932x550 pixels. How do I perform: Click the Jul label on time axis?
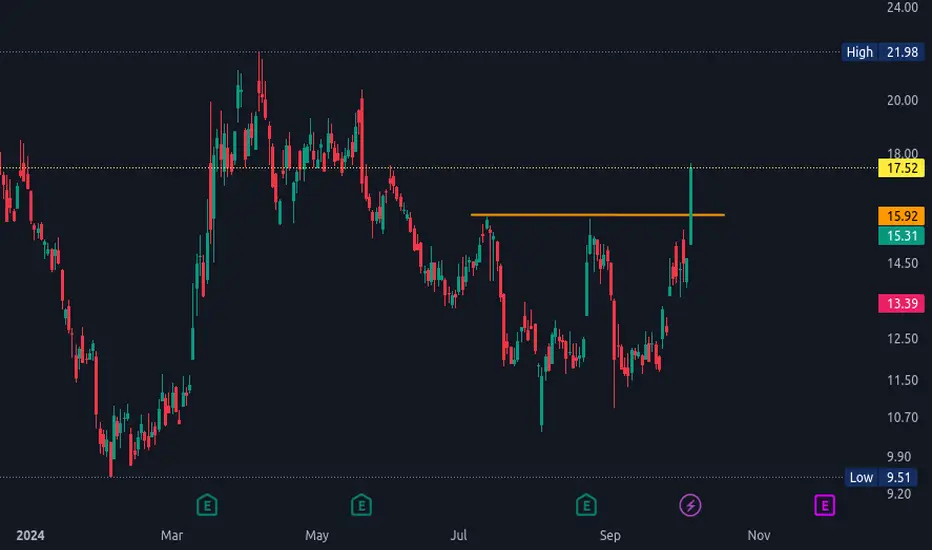[458, 535]
